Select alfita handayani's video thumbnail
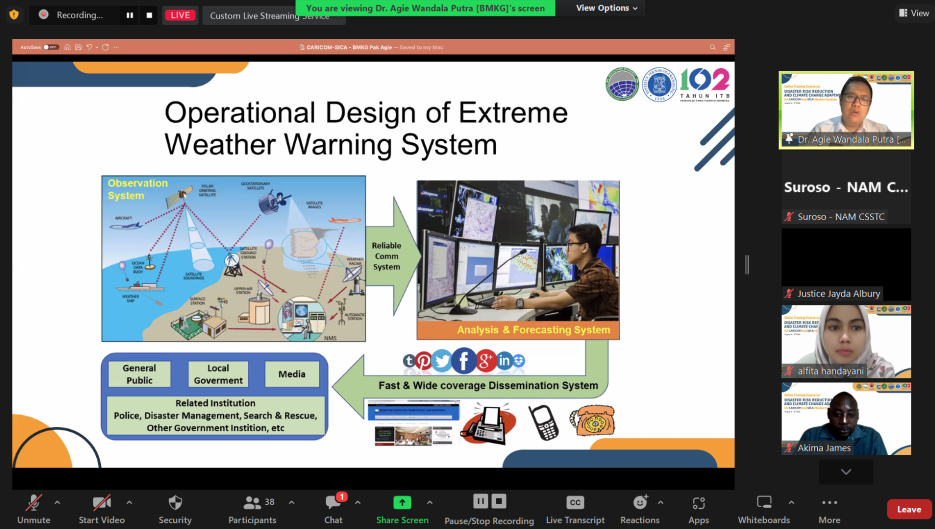Screen dimensions: 935x529 846,341
